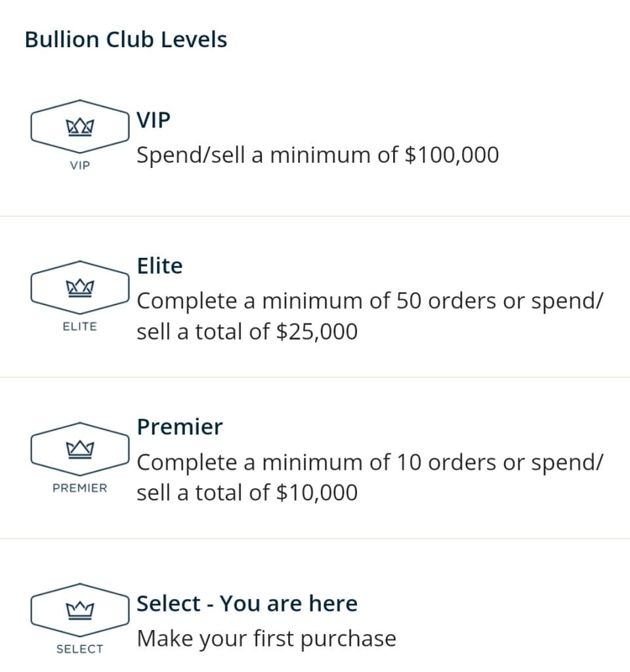The height and width of the screenshot is (672, 630).
Task: Click the word Select in bottom title
Action: click(169, 604)
